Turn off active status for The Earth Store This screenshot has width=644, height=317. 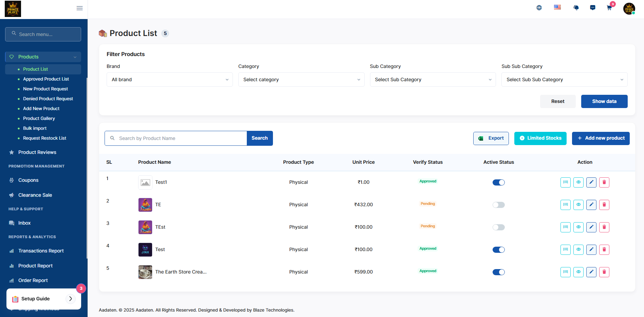coord(498,272)
